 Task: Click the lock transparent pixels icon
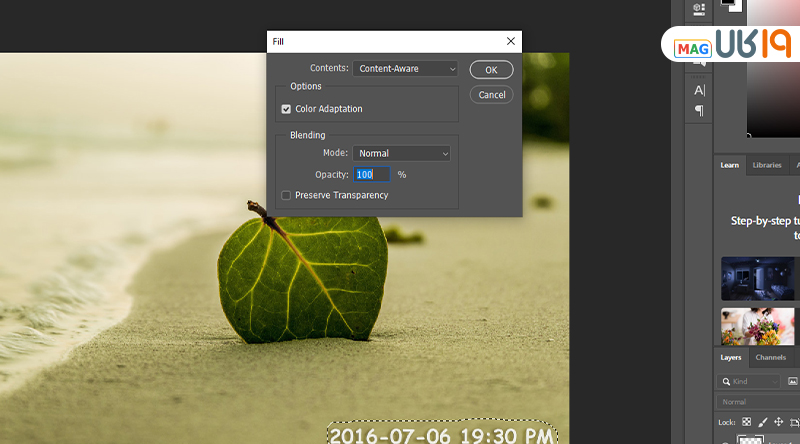pyautogui.click(x=746, y=422)
